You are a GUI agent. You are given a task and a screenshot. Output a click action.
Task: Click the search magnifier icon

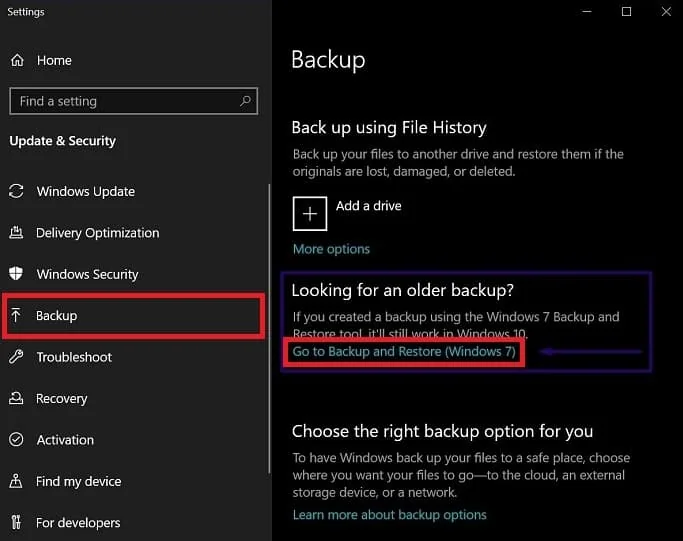pos(245,101)
